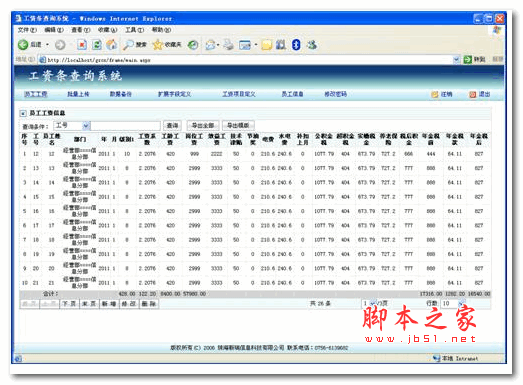This screenshot has height=385, width=523.
Task: Open the 修改密码 change password link
Action: pos(336,94)
